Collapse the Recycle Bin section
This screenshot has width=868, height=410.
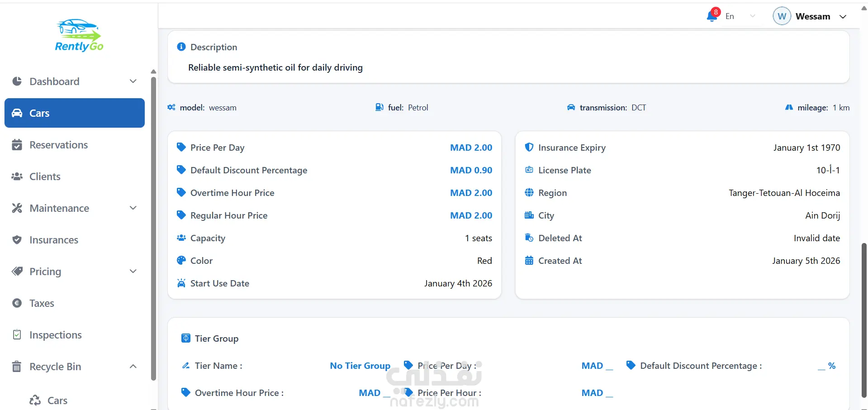pyautogui.click(x=133, y=367)
